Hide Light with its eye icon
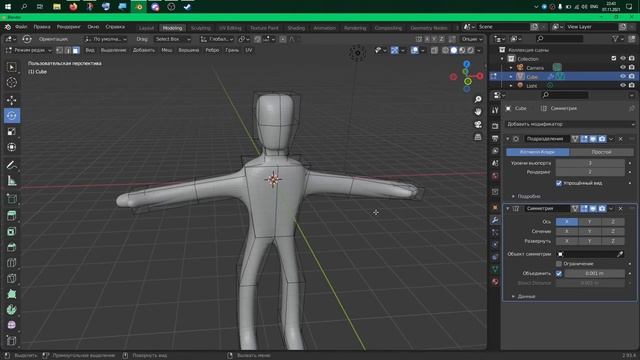The width and height of the screenshot is (640, 360). [623, 85]
